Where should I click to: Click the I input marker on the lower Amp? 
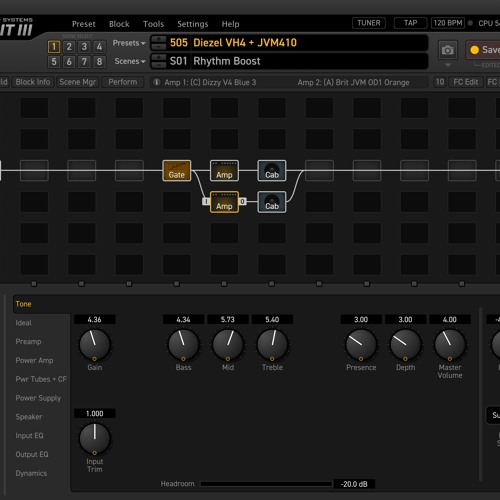pyautogui.click(x=206, y=201)
